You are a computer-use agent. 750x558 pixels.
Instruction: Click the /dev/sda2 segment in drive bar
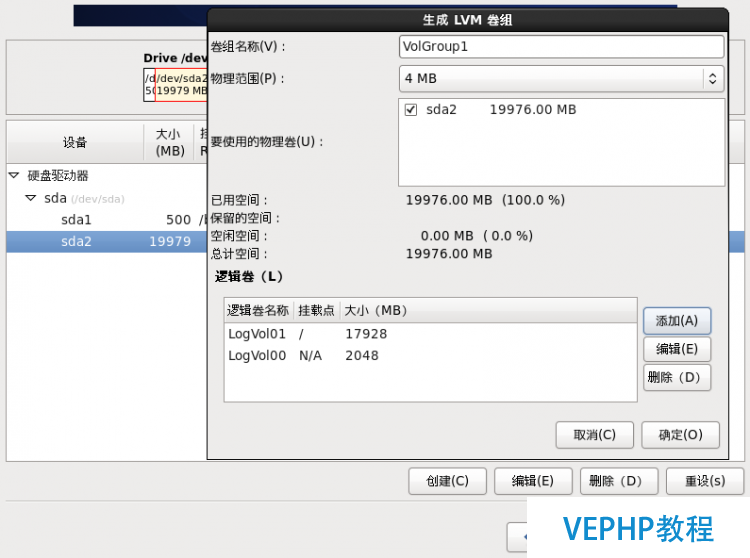pyautogui.click(x=181, y=85)
